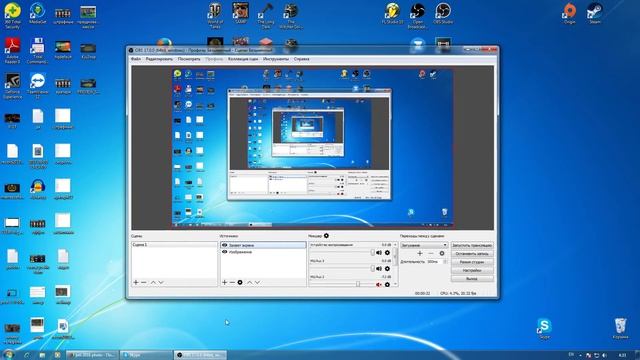Select the 360 Total Security desktop icon

(12, 16)
